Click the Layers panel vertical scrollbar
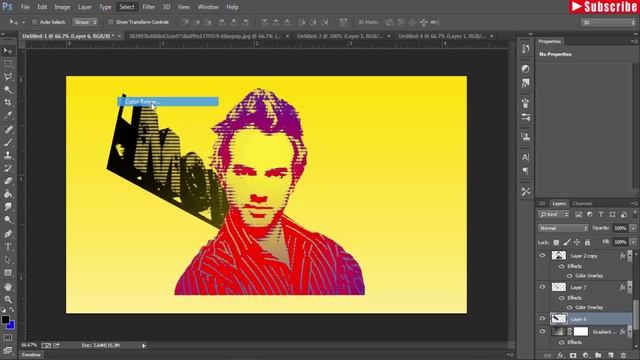Viewport: 640px width, 360px height. click(x=636, y=314)
